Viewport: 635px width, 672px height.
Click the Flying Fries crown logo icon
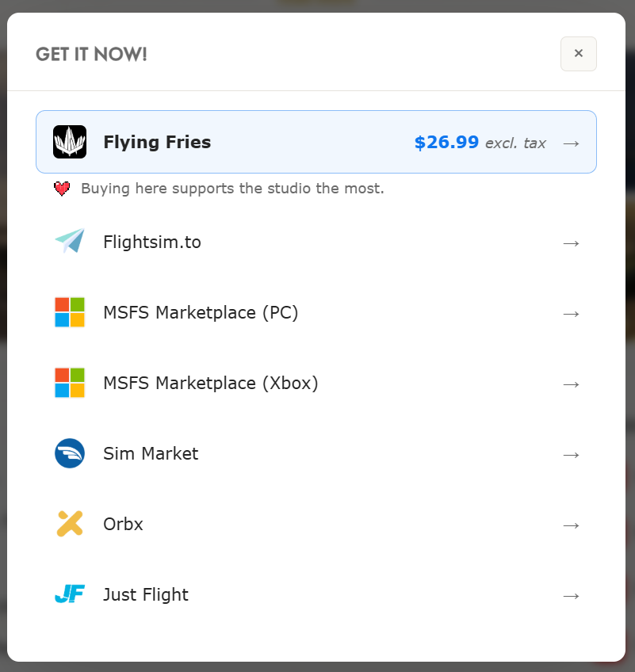tap(70, 142)
